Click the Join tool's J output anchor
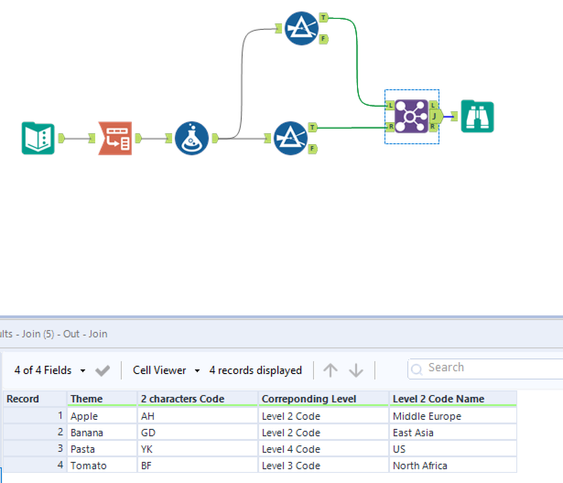 436,116
